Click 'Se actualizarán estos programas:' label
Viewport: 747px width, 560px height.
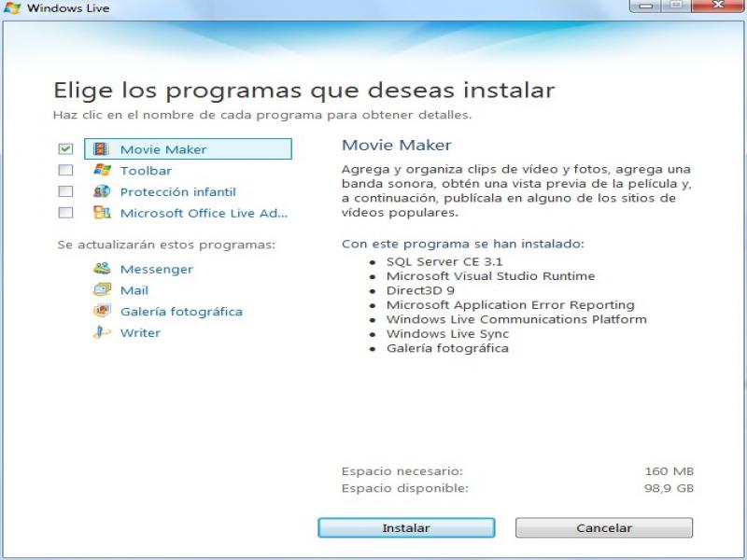(x=166, y=245)
